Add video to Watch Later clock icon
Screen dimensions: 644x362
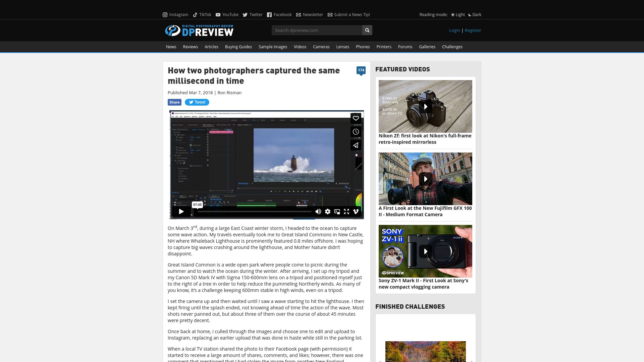[356, 132]
